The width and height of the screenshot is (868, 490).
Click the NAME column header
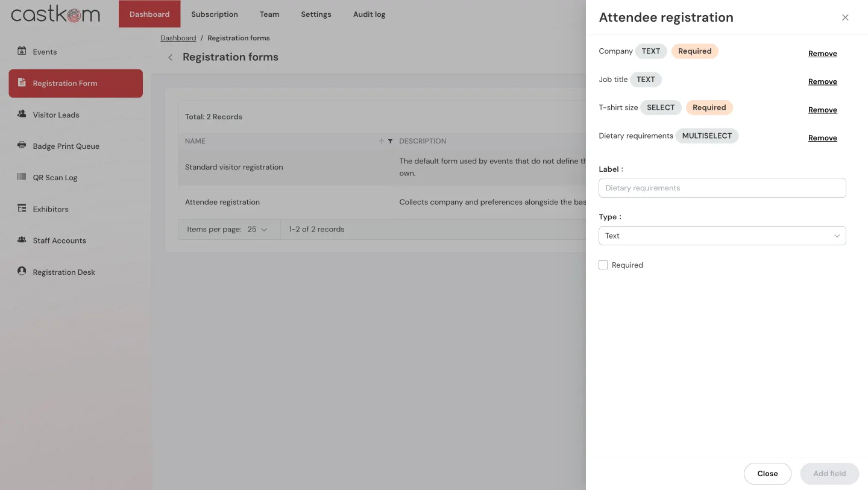(195, 141)
